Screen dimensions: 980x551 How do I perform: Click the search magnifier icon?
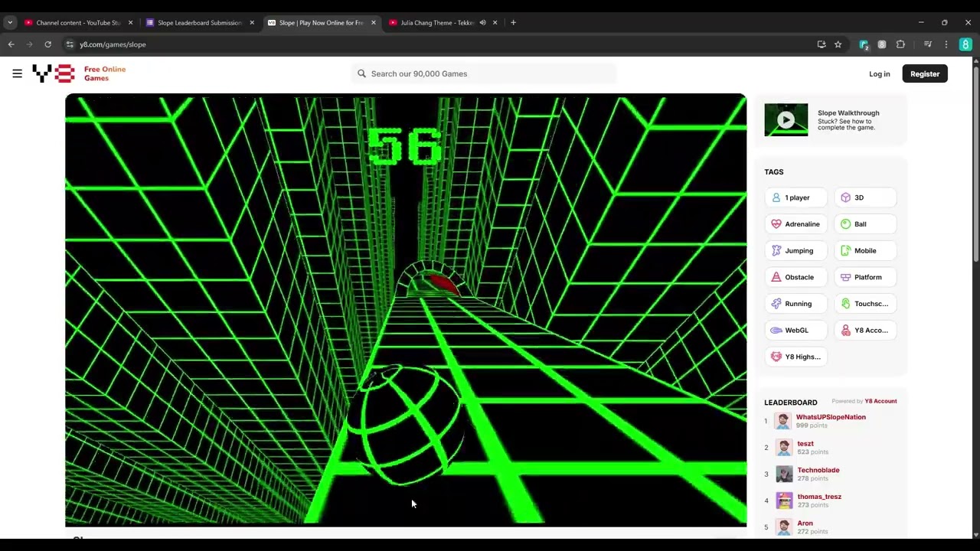coord(361,73)
